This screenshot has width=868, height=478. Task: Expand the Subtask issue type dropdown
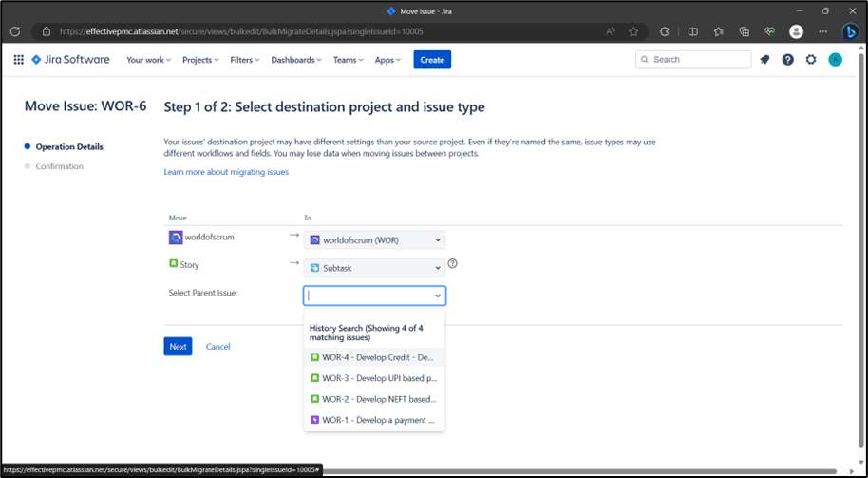tap(375, 268)
